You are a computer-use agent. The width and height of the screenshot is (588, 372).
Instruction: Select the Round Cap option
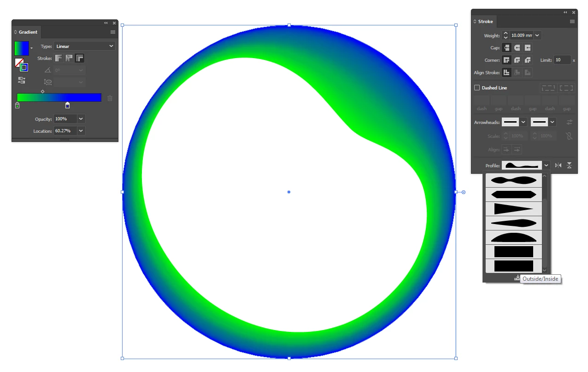click(x=517, y=47)
